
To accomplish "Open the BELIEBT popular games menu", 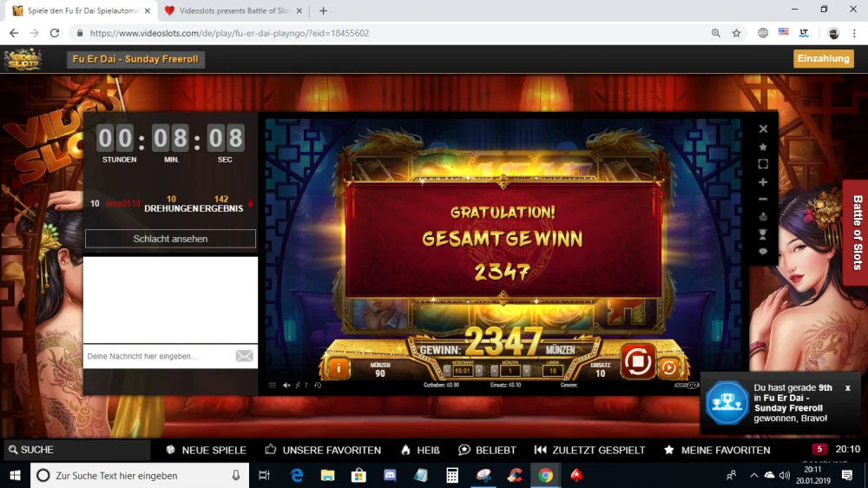I will tap(487, 450).
